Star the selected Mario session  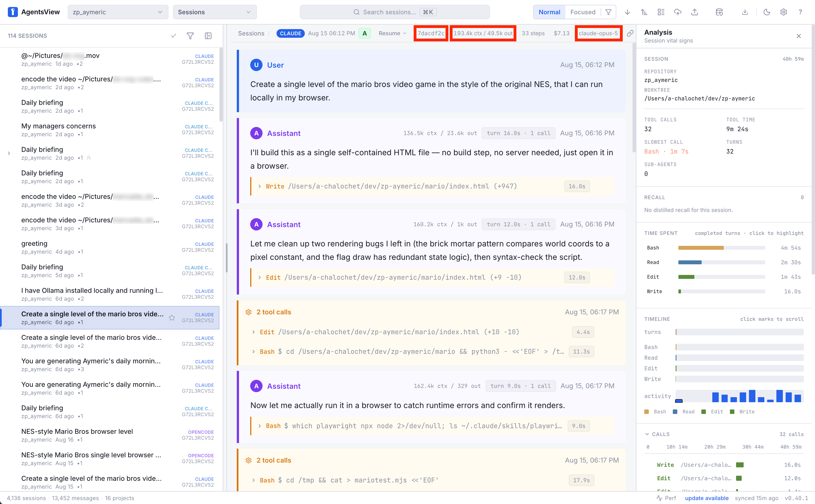[x=172, y=318]
